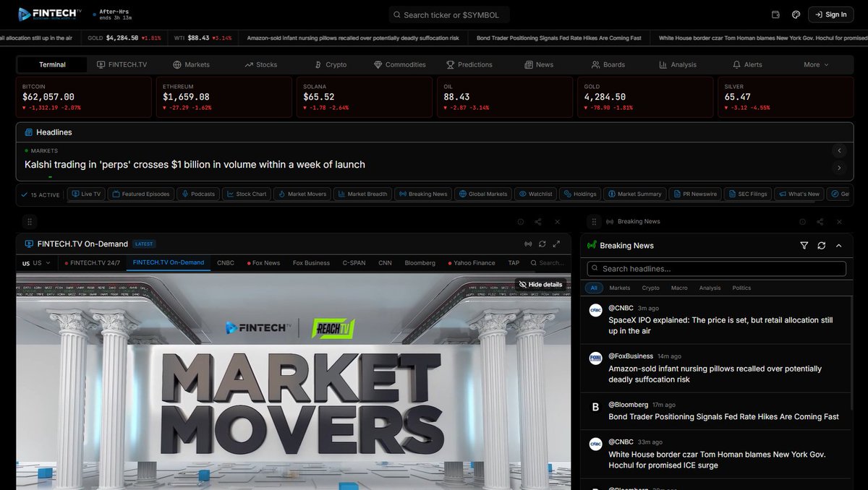Image resolution: width=868 pixels, height=490 pixels.
Task: Refresh the Breaking News feed
Action: [822, 246]
